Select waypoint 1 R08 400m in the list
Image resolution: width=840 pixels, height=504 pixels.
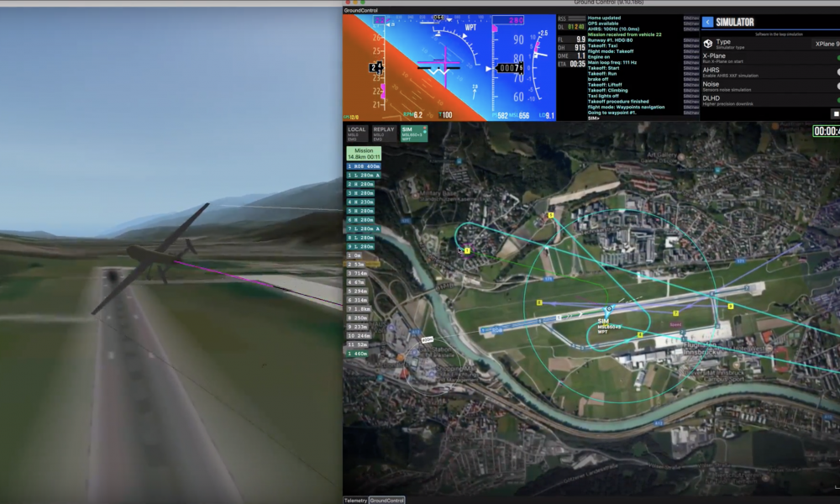pyautogui.click(x=364, y=166)
